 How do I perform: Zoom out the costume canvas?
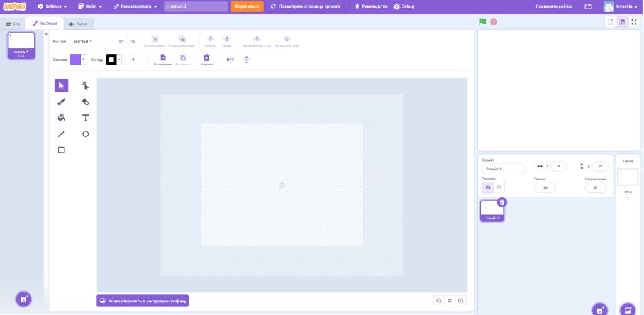[439, 301]
